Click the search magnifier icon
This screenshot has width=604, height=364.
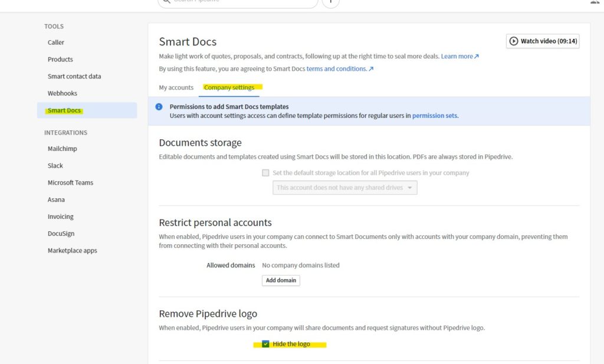[x=166, y=1]
